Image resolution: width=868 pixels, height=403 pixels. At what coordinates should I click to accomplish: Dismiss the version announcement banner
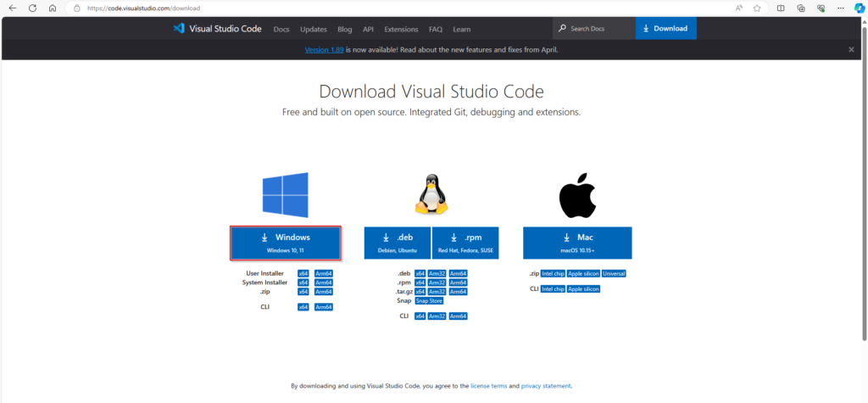coord(851,49)
